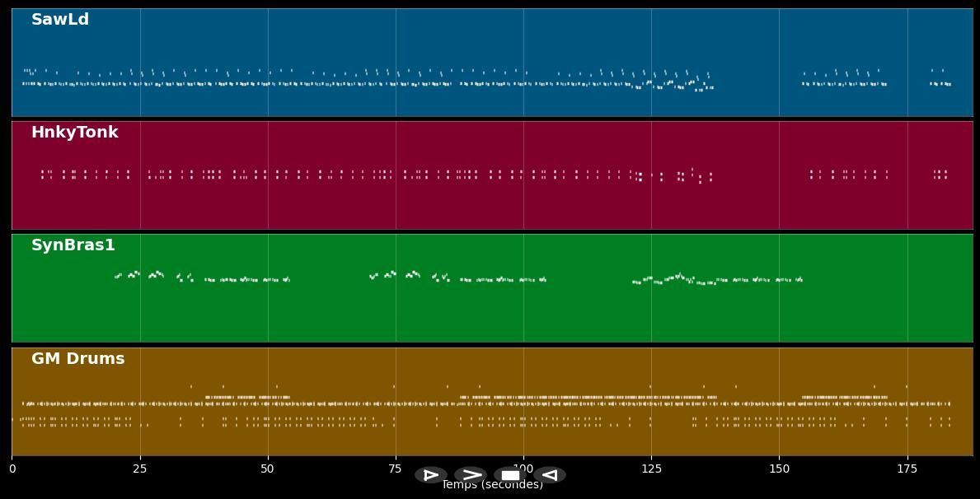Select the SynBras1 track label
980x499 pixels.
[x=73, y=245]
